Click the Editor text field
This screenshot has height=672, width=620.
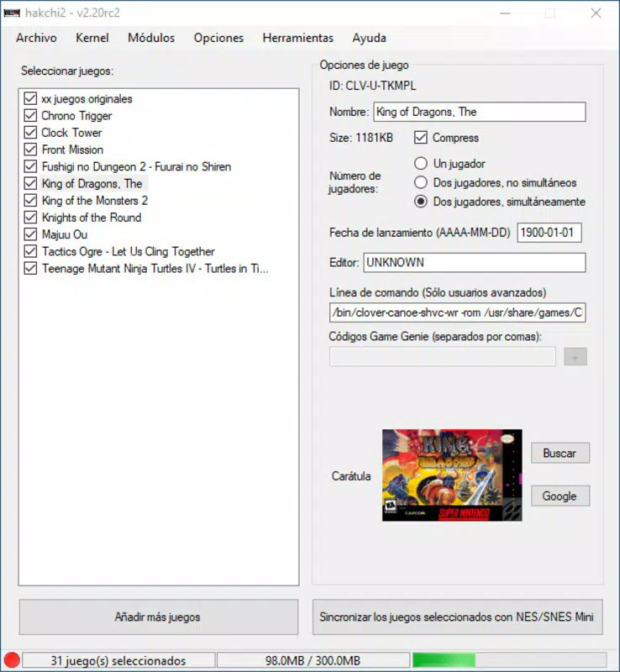pos(475,262)
